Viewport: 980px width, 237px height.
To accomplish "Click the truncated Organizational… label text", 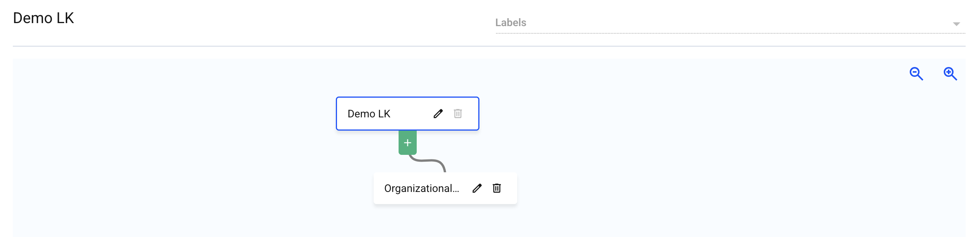I will coord(422,188).
